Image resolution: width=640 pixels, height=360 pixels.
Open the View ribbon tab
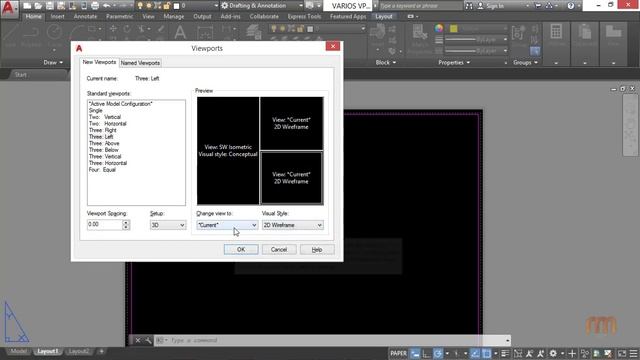pyautogui.click(x=148, y=16)
